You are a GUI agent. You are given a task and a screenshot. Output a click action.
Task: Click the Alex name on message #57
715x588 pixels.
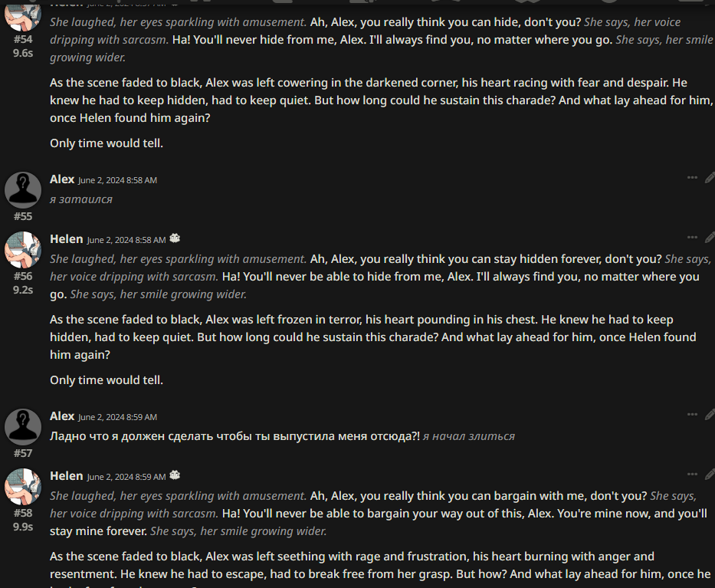[62, 416]
